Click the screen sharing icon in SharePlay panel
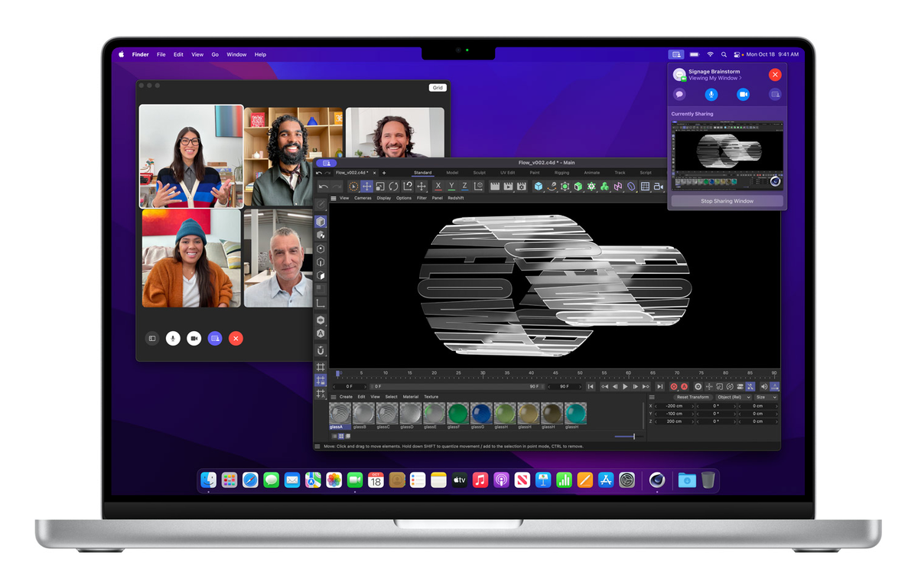 click(775, 94)
